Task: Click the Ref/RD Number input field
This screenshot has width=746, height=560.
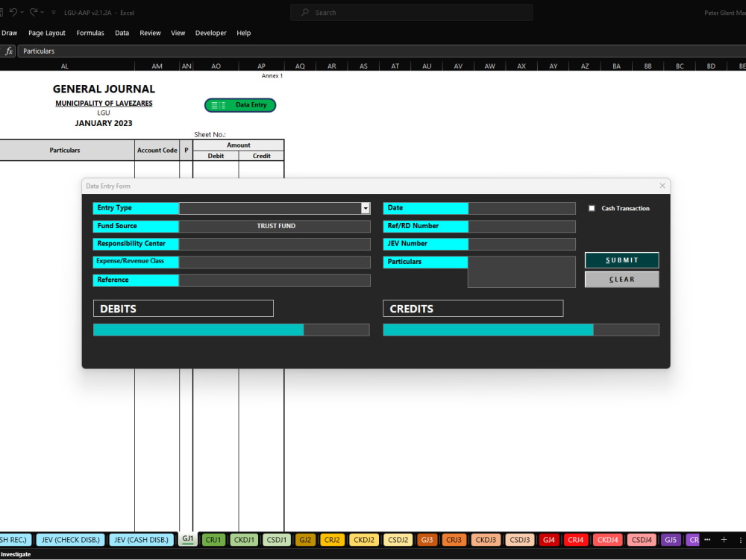Action: (x=522, y=226)
